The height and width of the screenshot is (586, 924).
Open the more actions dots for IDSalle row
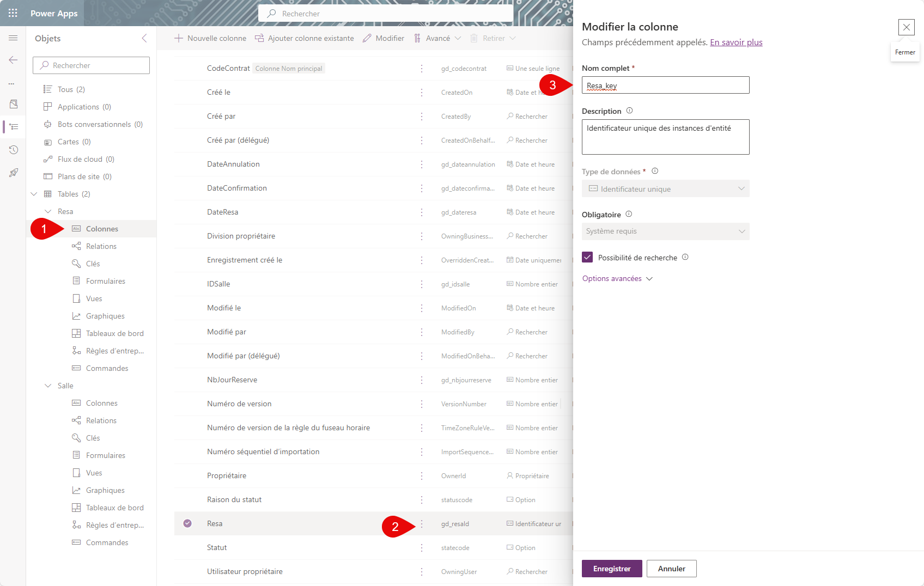click(422, 284)
